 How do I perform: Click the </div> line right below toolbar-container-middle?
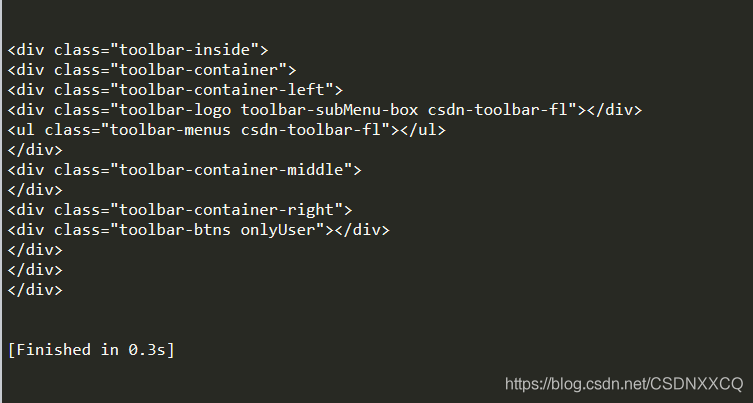(x=35, y=190)
